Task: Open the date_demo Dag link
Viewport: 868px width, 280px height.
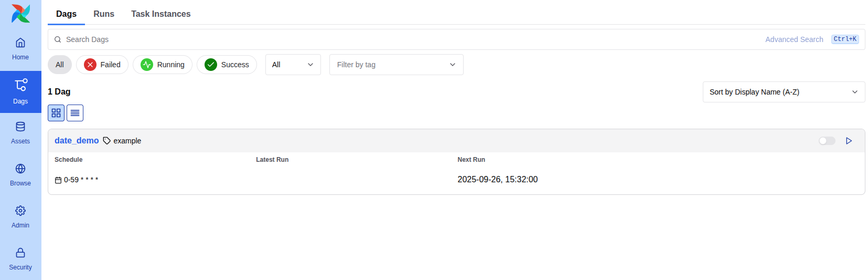Action: click(x=77, y=140)
